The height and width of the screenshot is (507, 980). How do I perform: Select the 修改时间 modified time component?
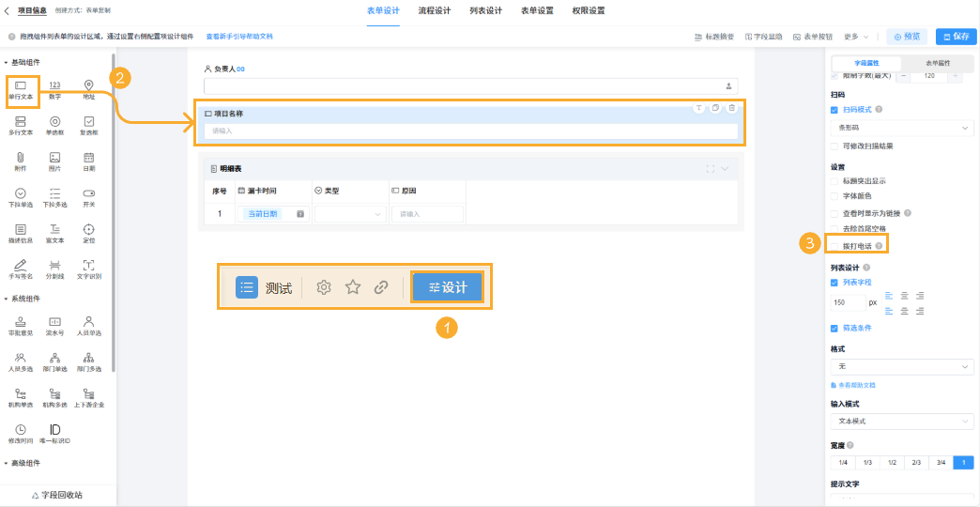pos(21,434)
